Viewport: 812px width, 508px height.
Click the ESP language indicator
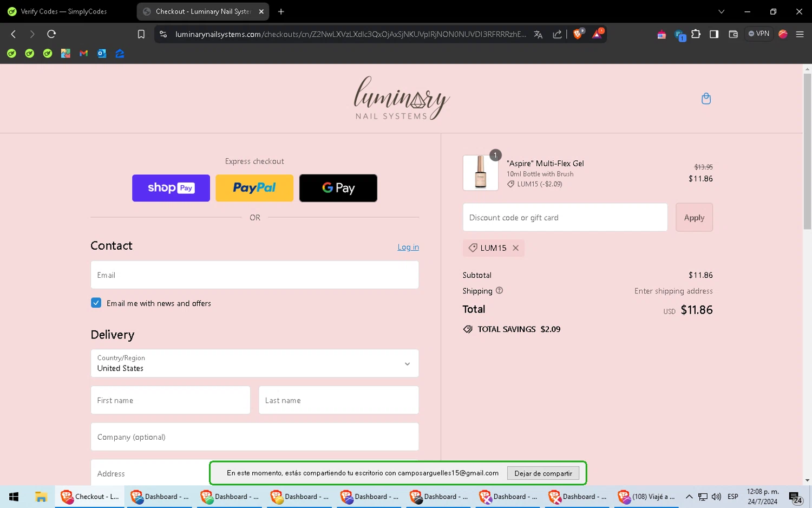click(733, 497)
